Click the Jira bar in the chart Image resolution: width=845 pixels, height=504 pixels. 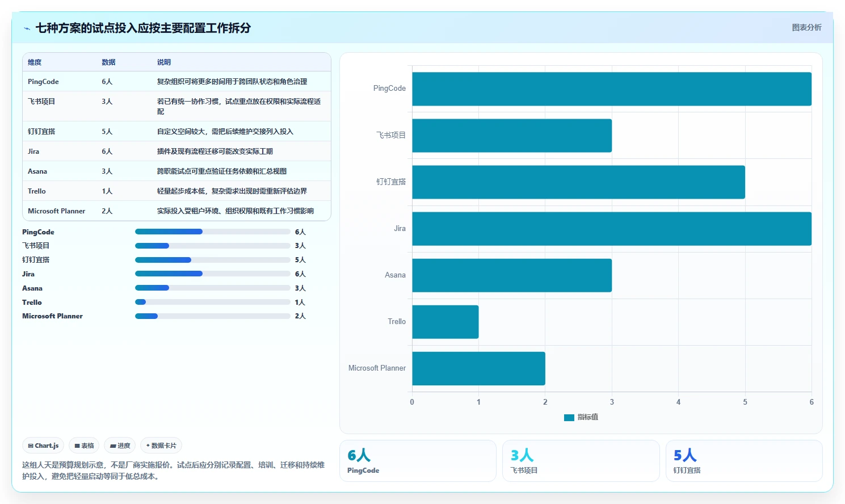coord(612,229)
